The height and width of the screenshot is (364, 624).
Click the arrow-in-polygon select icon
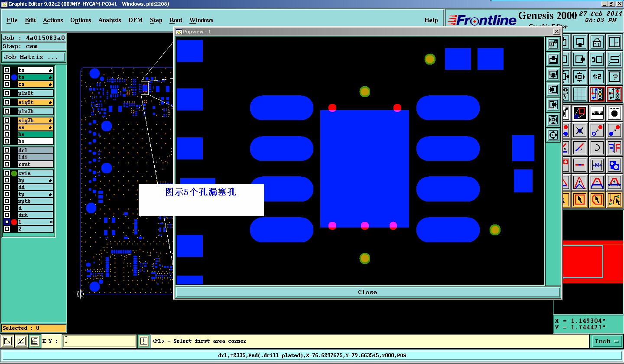(x=597, y=200)
